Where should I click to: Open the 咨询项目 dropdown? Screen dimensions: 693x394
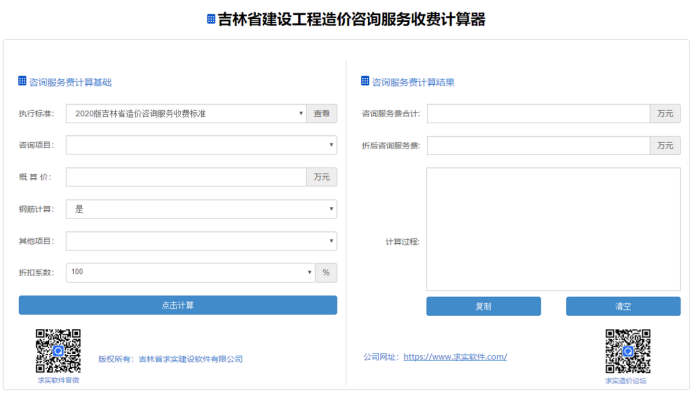pyautogui.click(x=202, y=145)
